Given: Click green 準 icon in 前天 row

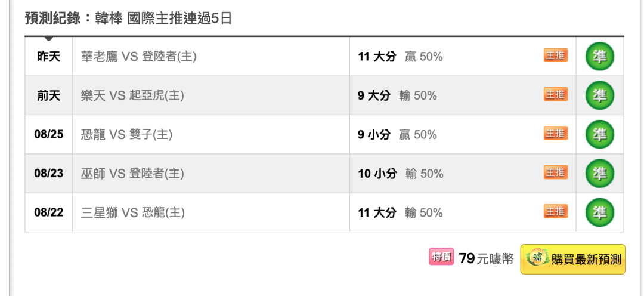Looking at the screenshot, I should (x=600, y=95).
